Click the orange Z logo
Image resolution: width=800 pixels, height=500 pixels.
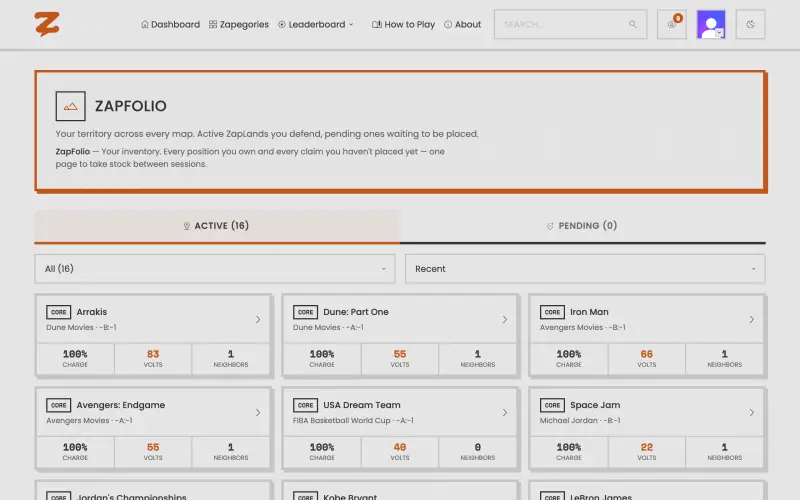pos(47,24)
